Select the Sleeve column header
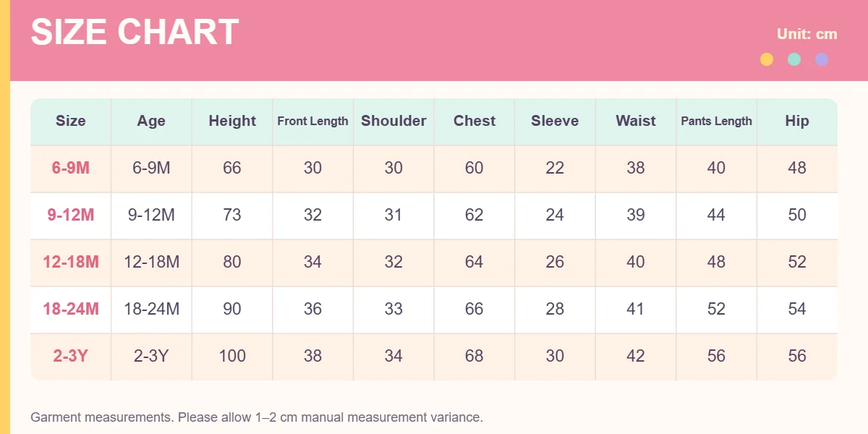This screenshot has width=868, height=434. pos(555,122)
